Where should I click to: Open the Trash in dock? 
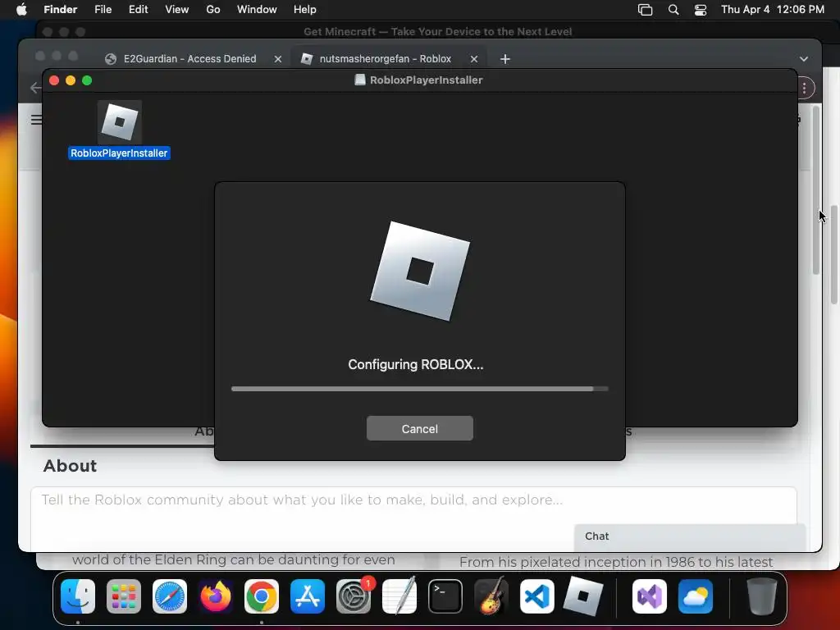point(762,596)
